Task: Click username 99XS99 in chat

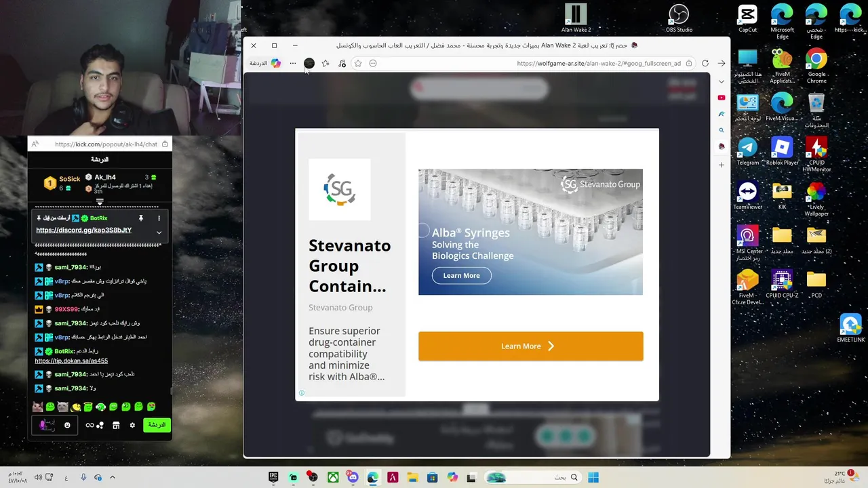Action: click(66, 309)
